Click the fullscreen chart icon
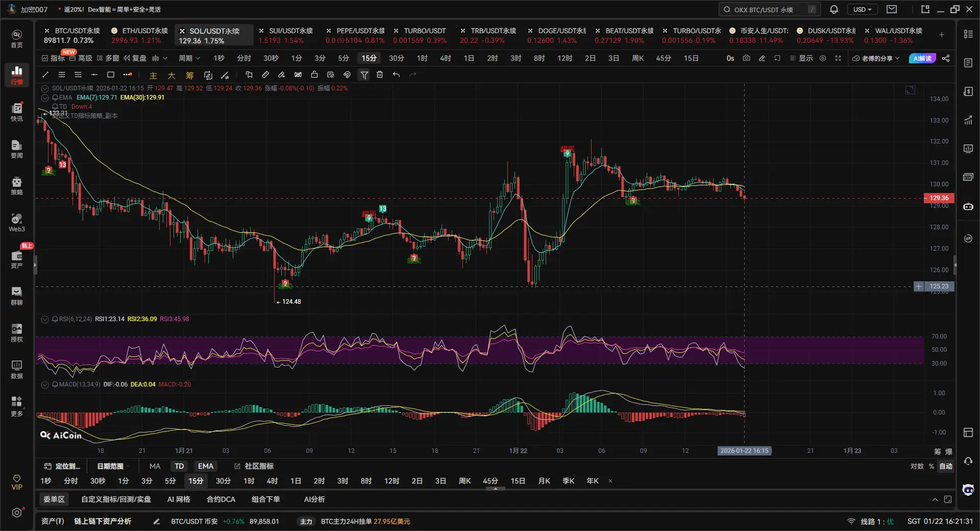 pyautogui.click(x=838, y=58)
